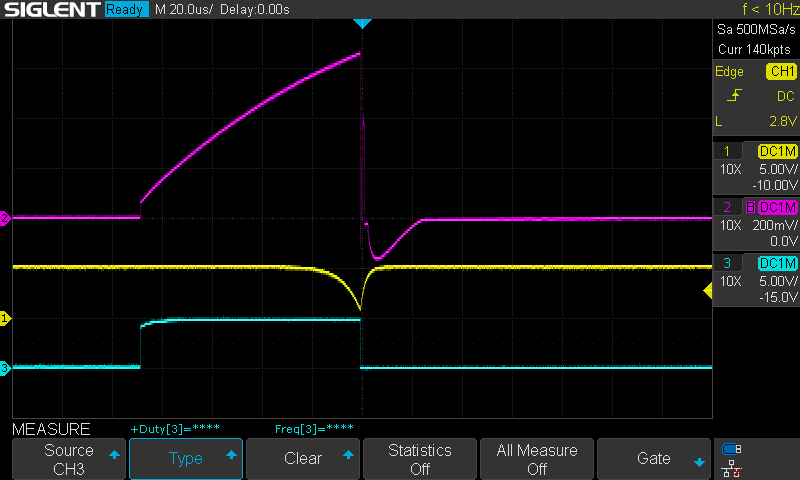800x480 pixels.
Task: Toggle All Measure Off setting
Action: [536, 459]
